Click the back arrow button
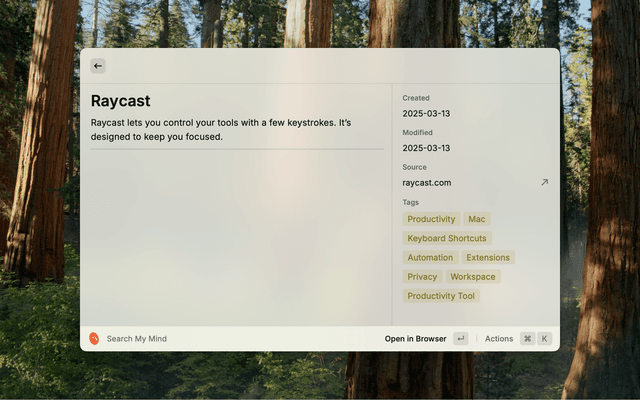640x400 pixels. coord(98,66)
